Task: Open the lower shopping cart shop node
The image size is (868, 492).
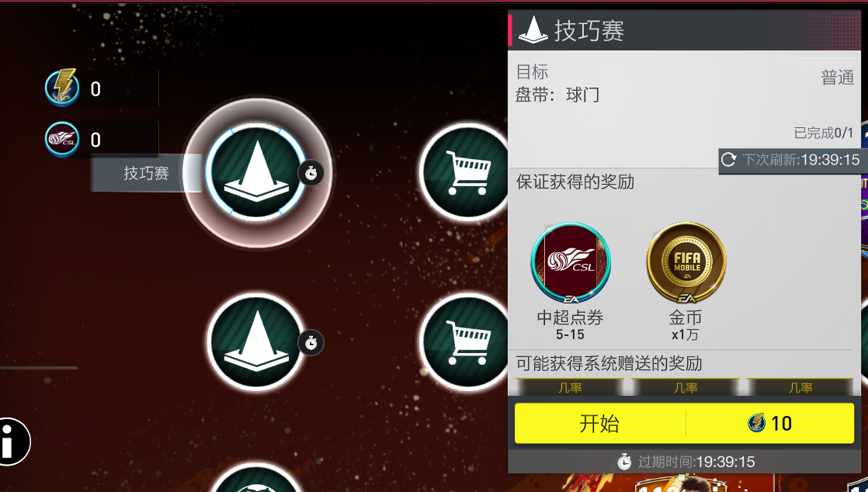Action: [466, 341]
